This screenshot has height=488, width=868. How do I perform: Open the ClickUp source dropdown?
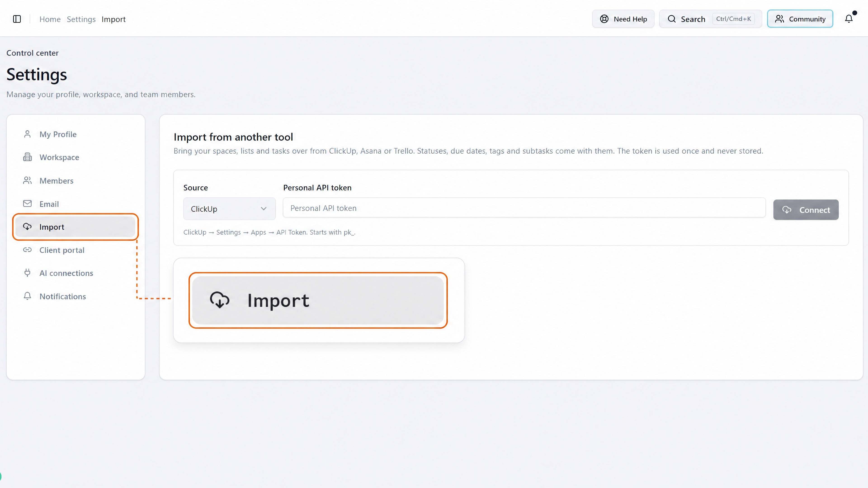pos(229,209)
